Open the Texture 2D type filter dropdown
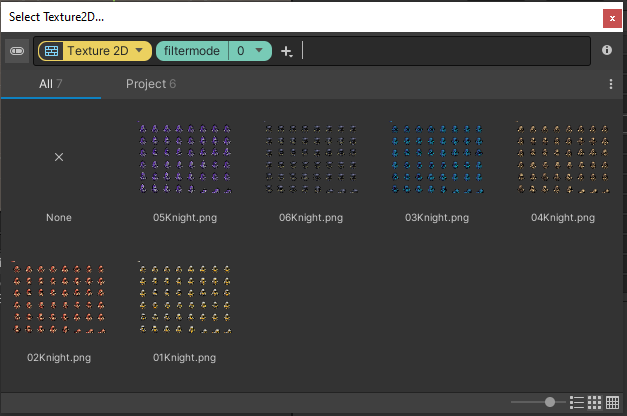 (95, 51)
